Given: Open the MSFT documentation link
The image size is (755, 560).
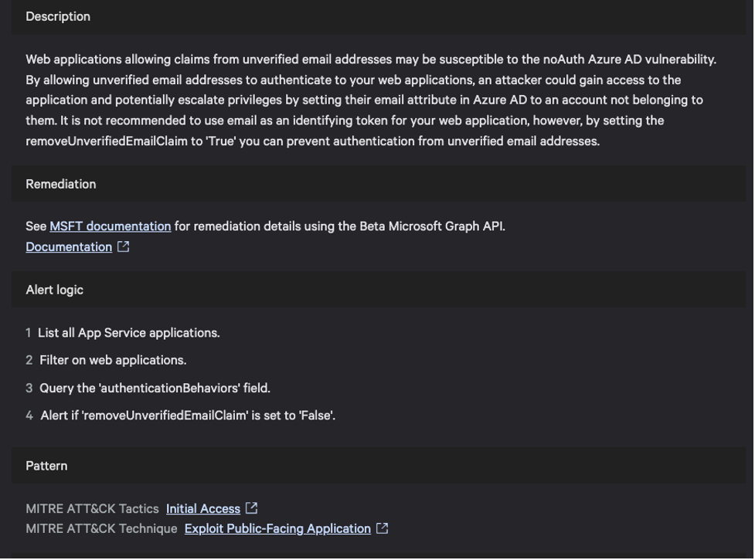Looking at the screenshot, I should pos(110,226).
